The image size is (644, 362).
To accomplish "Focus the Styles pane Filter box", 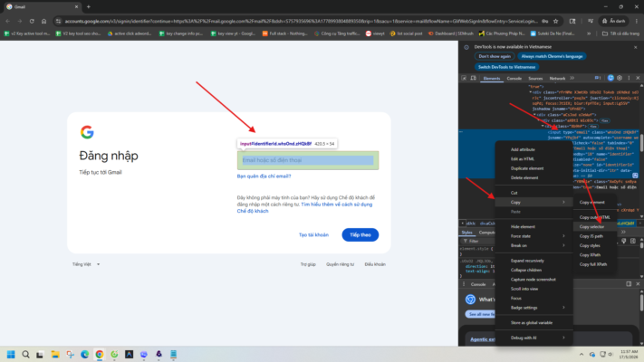I will click(478, 242).
